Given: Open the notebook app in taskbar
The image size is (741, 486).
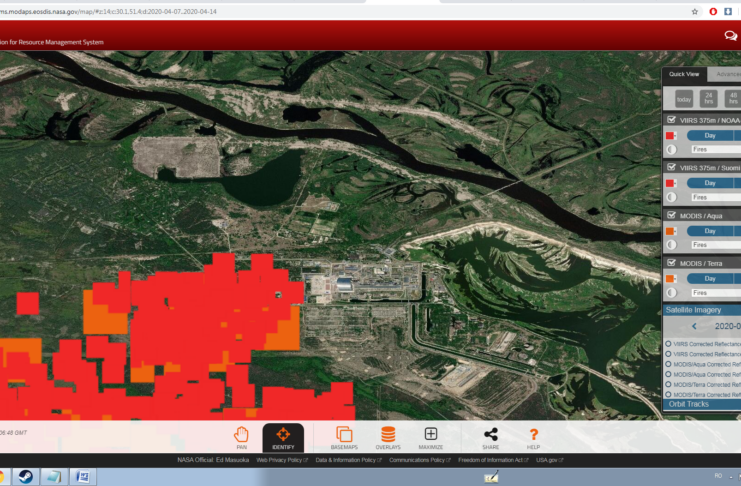Looking at the screenshot, I should pos(54,476).
